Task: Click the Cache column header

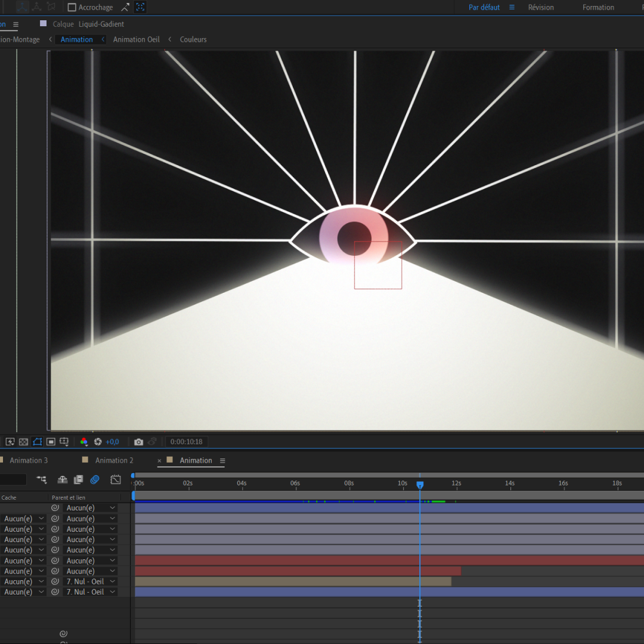Action: [8, 497]
